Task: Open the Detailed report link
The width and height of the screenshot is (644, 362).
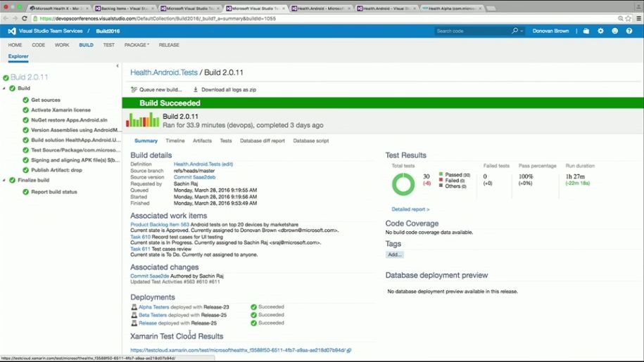Action: click(410, 209)
